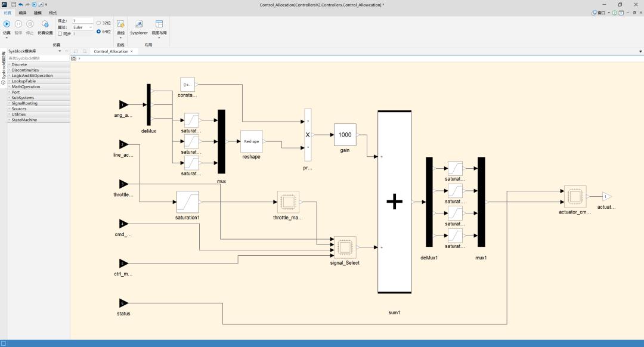Select the SubSystems library item
644x347 pixels.
pos(39,98)
